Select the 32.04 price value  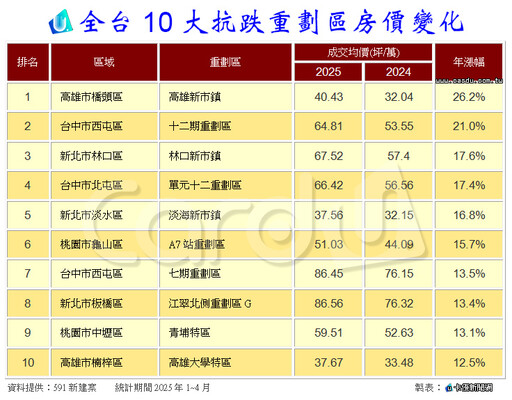(x=399, y=97)
